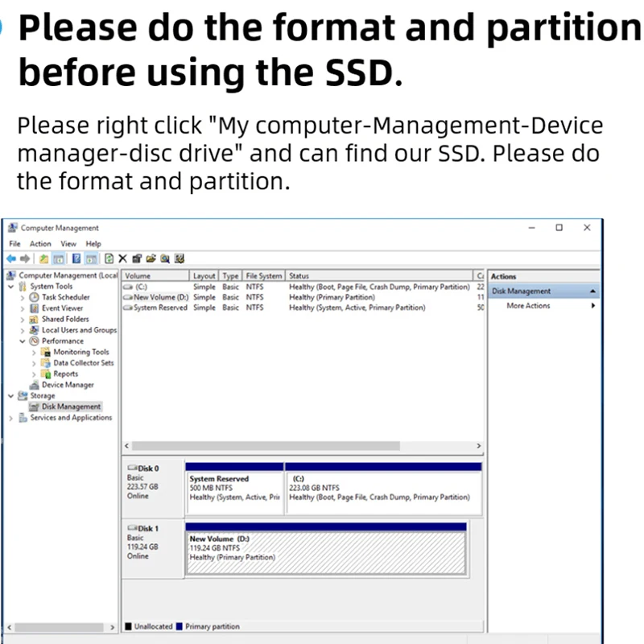Screen dimensions: 644x644
Task: Sort by the File System column header
Action: click(x=264, y=275)
